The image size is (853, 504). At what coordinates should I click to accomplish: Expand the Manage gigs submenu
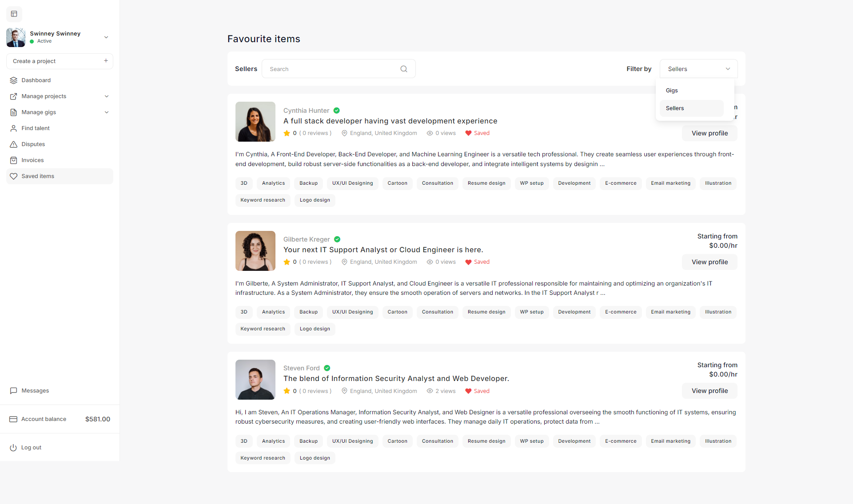point(107,112)
